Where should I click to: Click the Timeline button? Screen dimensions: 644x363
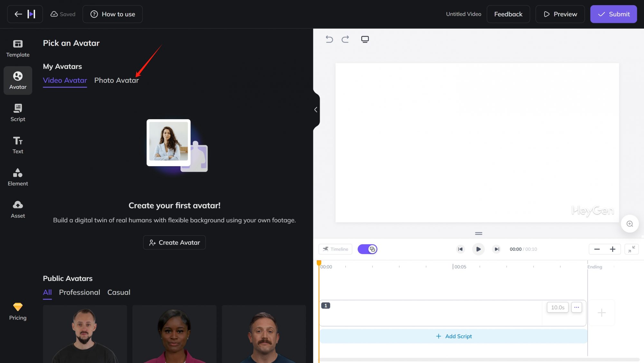335,249
